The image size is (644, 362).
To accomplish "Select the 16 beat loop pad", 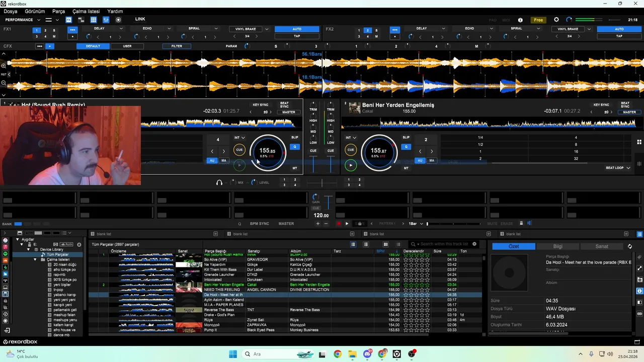I will click(576, 151).
